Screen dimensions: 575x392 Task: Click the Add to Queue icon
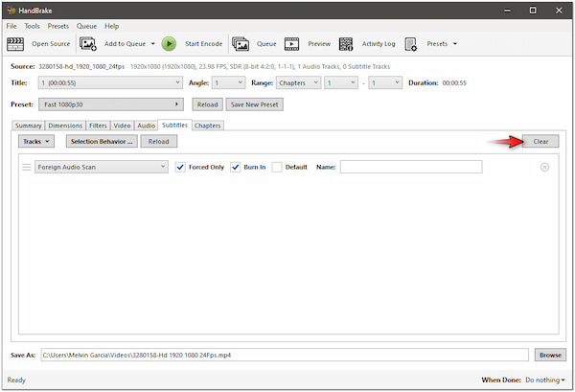(x=88, y=43)
